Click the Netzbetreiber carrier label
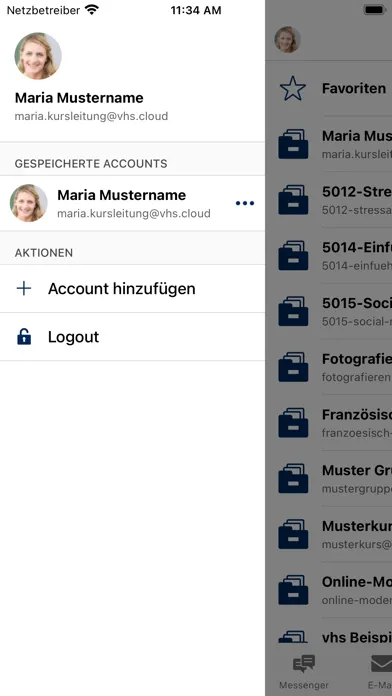 pyautogui.click(x=44, y=10)
